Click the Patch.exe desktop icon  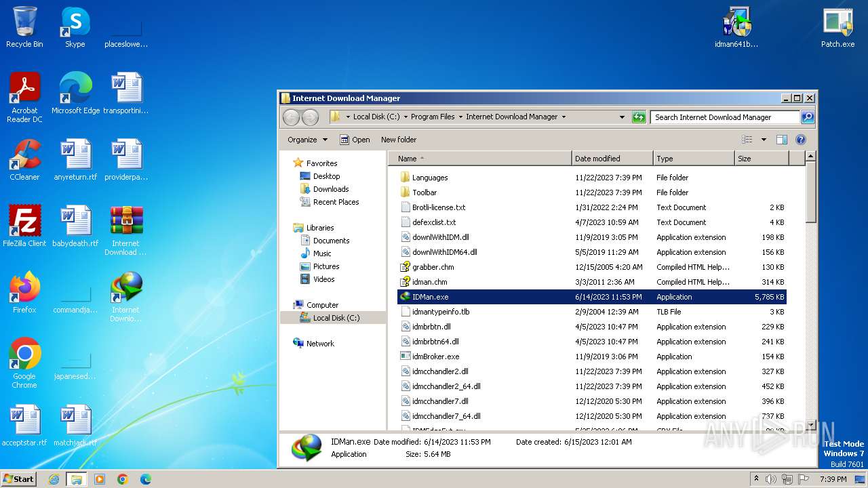coord(837,28)
